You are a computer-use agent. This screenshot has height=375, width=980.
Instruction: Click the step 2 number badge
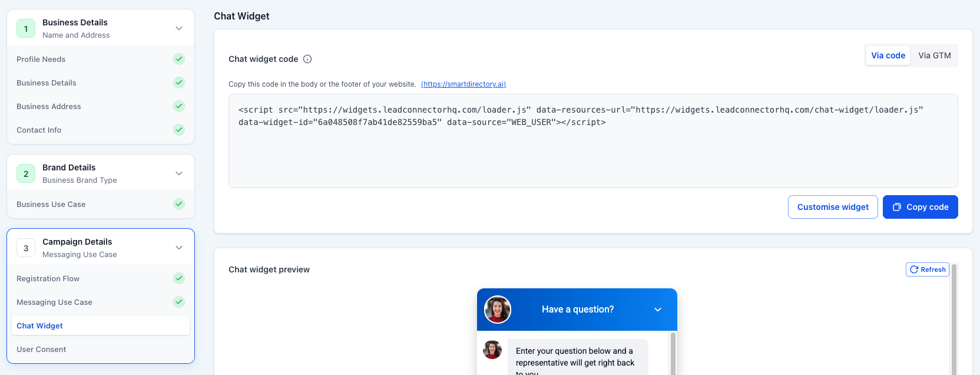pos(26,173)
